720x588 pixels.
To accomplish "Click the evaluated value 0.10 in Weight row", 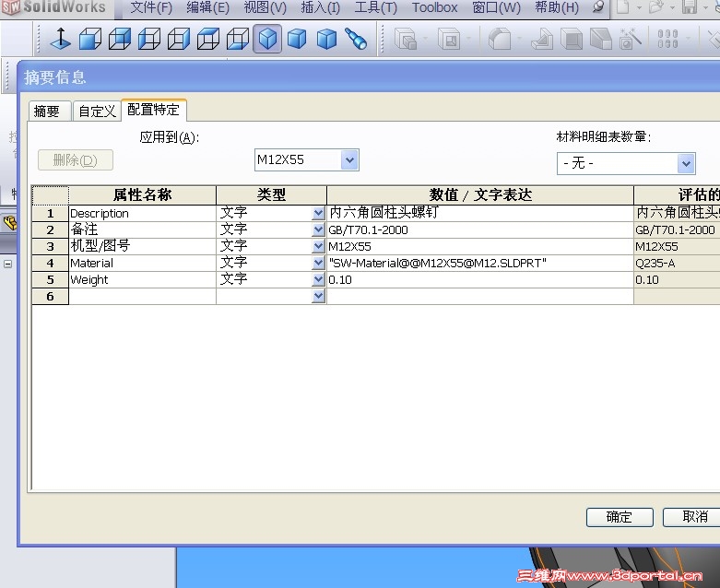I will [x=677, y=279].
